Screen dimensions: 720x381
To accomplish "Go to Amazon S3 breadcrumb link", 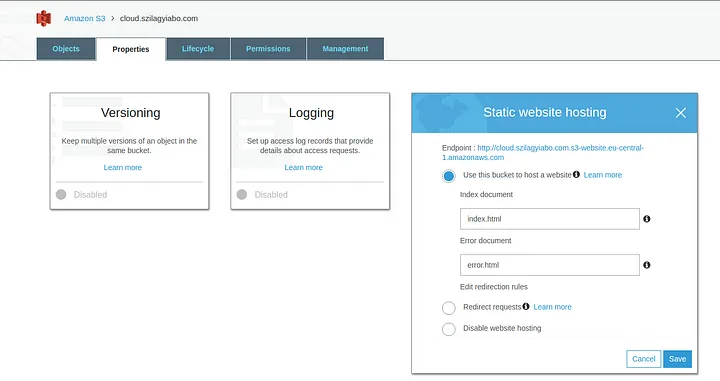I will (x=84, y=18).
